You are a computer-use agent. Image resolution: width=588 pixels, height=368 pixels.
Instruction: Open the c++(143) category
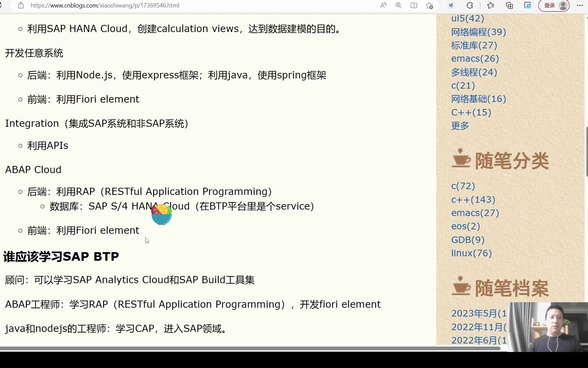pos(473,200)
